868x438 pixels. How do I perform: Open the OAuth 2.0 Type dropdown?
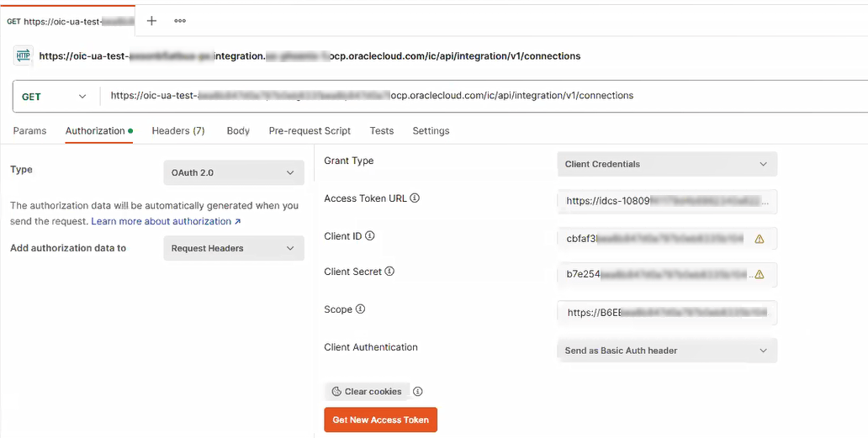point(234,172)
